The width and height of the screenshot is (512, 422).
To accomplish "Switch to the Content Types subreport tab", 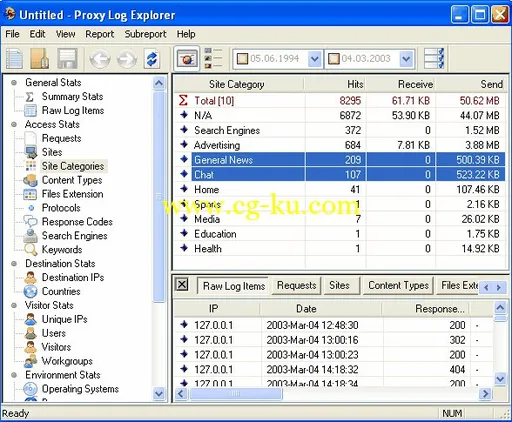I will pyautogui.click(x=398, y=286).
